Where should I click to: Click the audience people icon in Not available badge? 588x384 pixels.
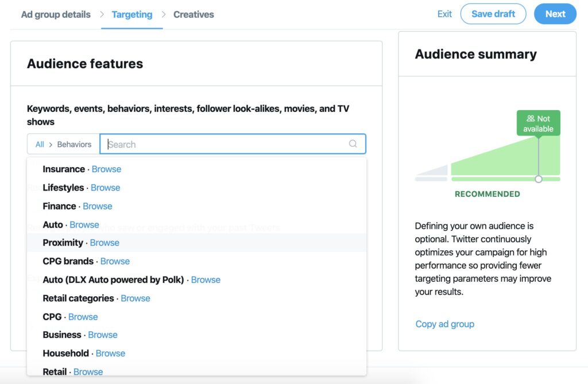[x=530, y=118]
